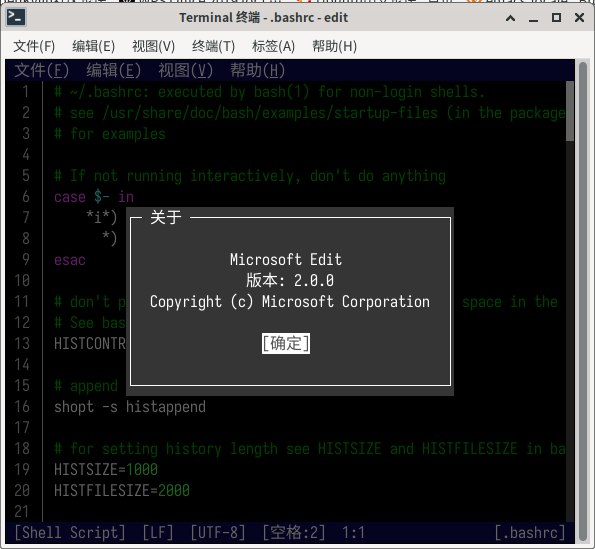Open the editor's inner 文件(F) menu
This screenshot has height=549, width=595.
(42, 70)
